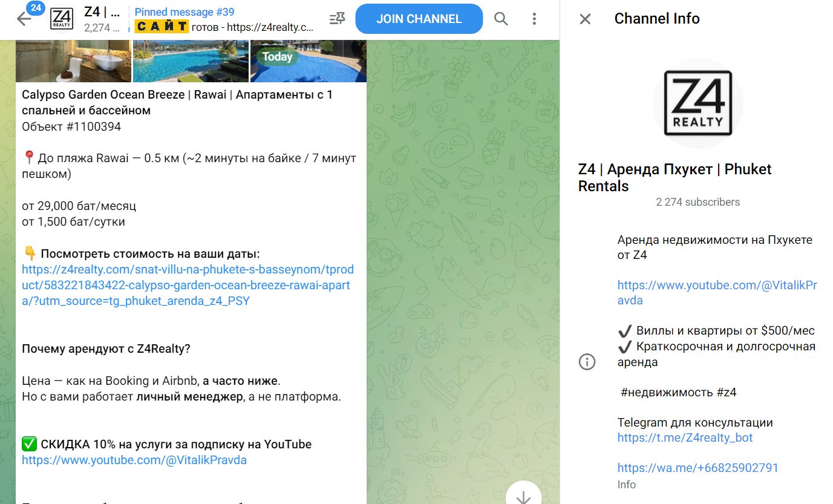Click the 'Аренда недвижимости на Пхукете' description
Image resolution: width=833 pixels, height=504 pixels.
pos(715,247)
